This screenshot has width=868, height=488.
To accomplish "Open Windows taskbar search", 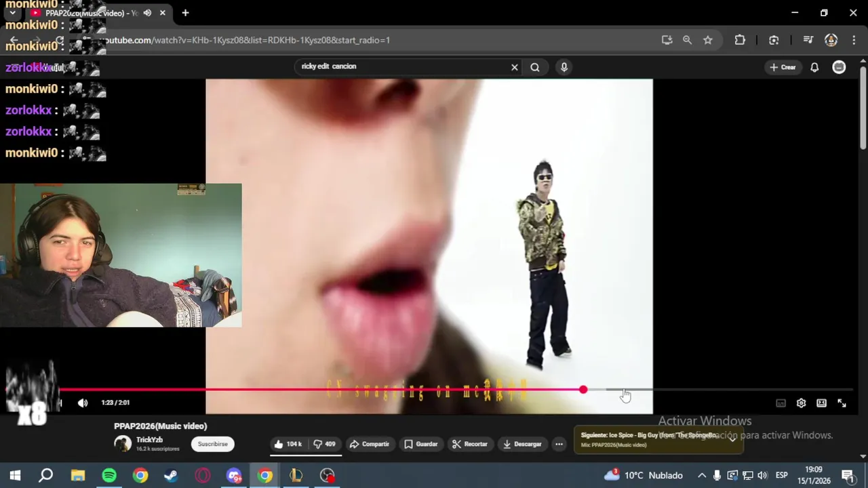I will pyautogui.click(x=46, y=475).
